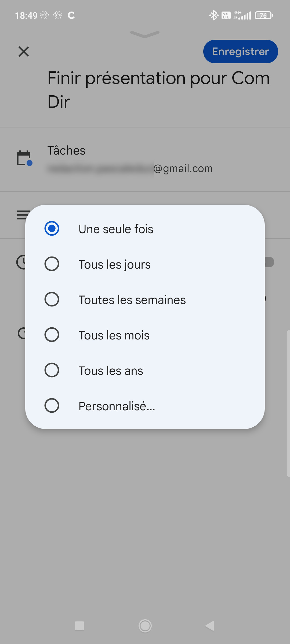
Task: Edit the task title 'Finir présentation pour Com Dir'
Action: (158, 90)
